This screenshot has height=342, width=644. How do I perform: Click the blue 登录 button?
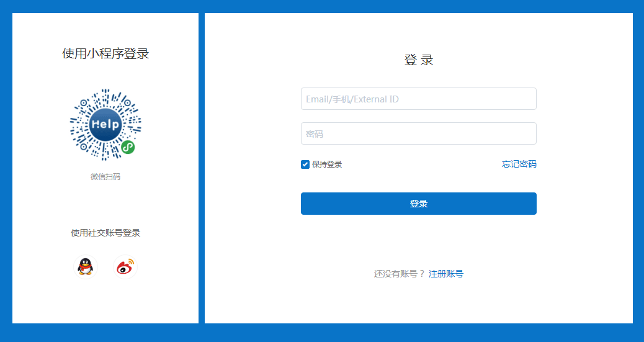point(419,204)
